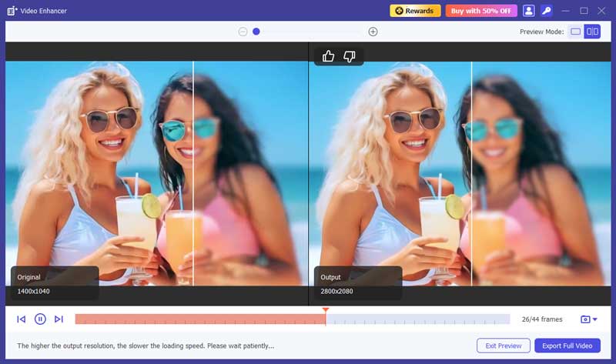
Task: Click the loading speed notice text
Action: (146, 346)
